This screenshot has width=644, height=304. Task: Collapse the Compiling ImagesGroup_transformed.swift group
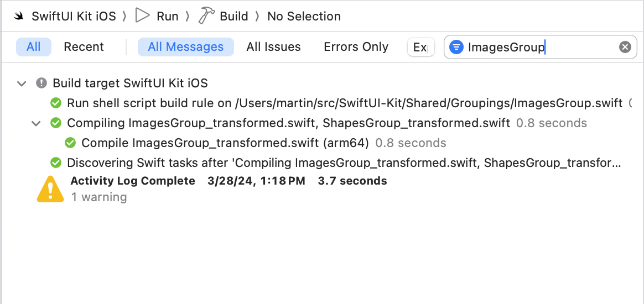coord(36,123)
